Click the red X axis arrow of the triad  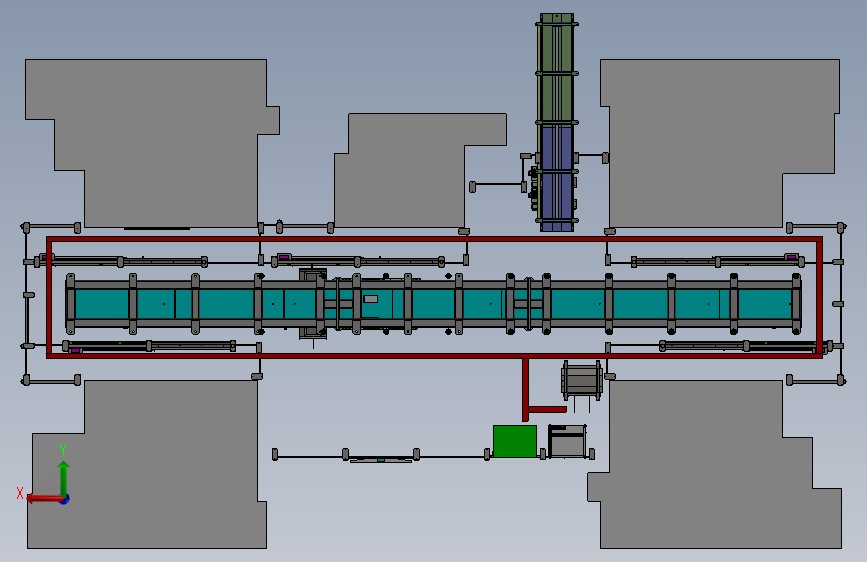(44, 499)
